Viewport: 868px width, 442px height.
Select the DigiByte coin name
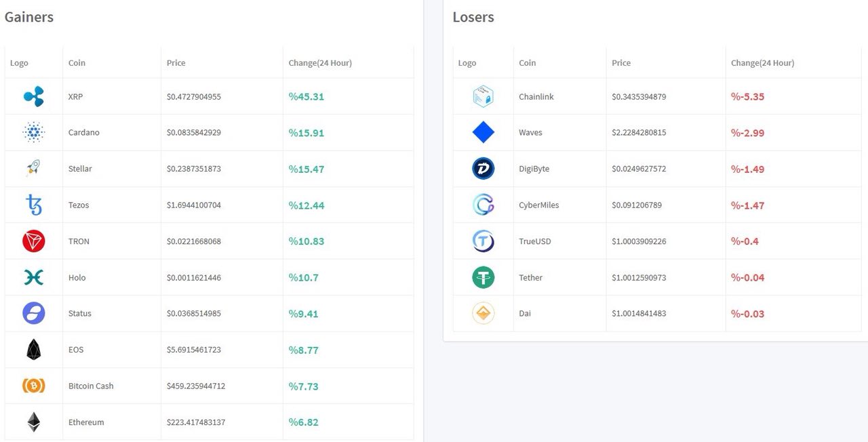pyautogui.click(x=534, y=169)
